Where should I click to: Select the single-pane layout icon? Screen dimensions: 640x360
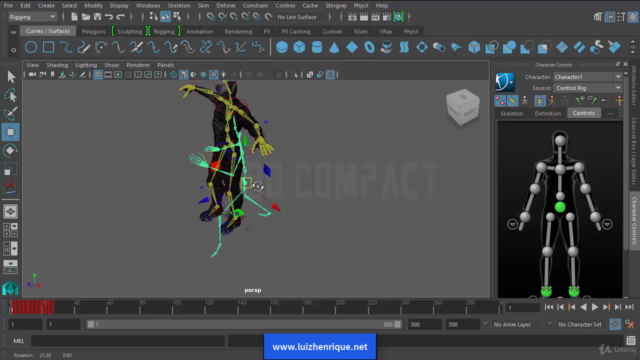(10, 211)
